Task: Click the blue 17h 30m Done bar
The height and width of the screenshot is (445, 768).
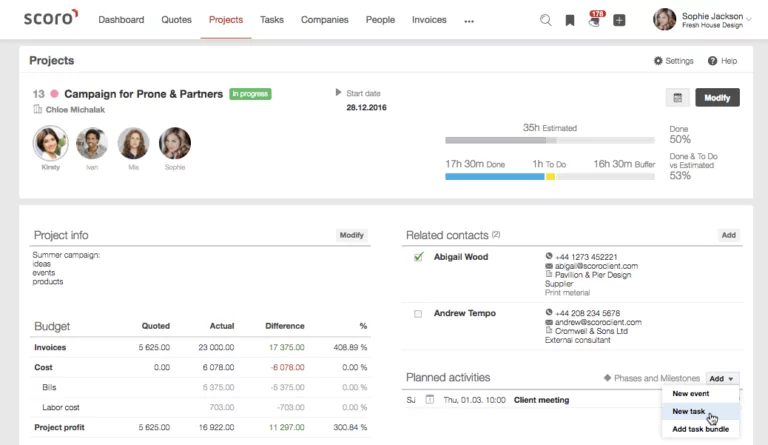Action: pos(495,177)
